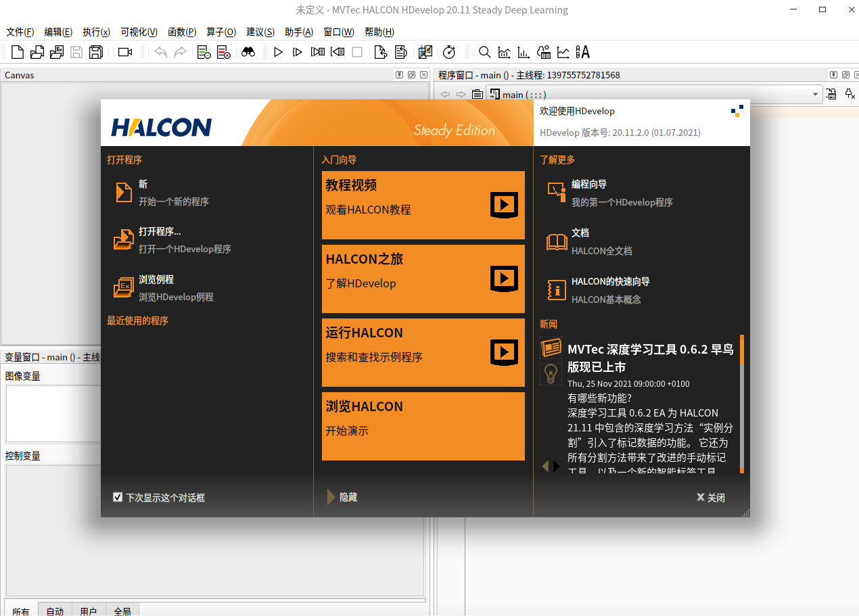This screenshot has height=616, width=859.
Task: Click the pin icon right of procedure dropdown
Action: coord(851,94)
